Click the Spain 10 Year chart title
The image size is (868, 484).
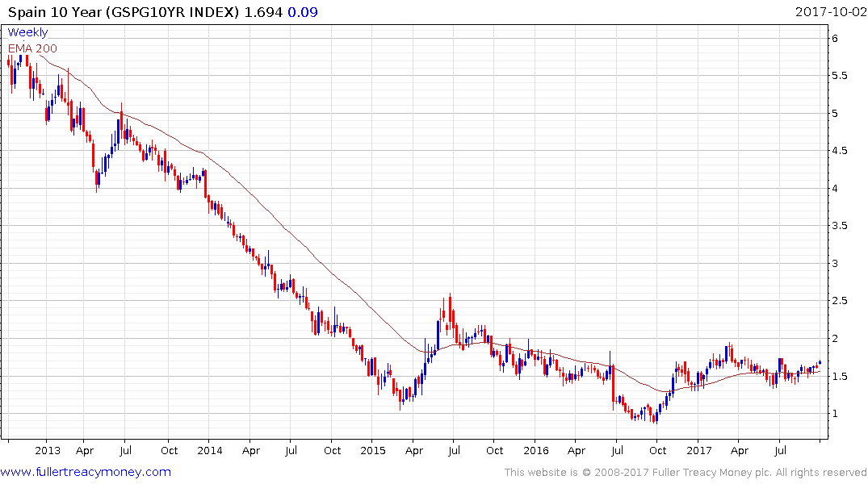[x=124, y=12]
